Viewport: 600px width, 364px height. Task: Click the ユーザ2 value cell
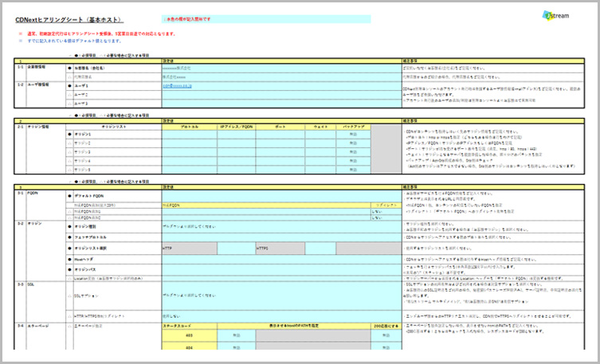[x=281, y=95]
